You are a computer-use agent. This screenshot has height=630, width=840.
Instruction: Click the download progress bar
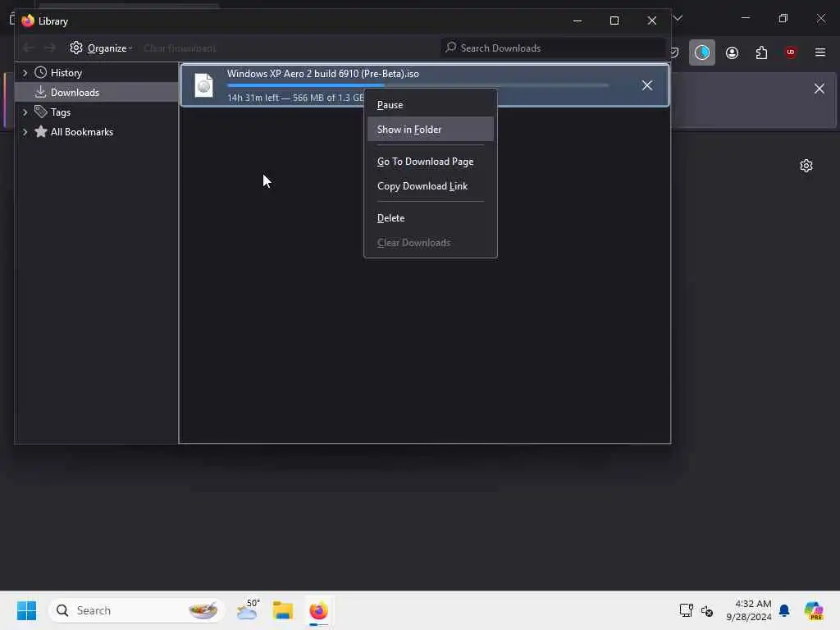(x=418, y=85)
